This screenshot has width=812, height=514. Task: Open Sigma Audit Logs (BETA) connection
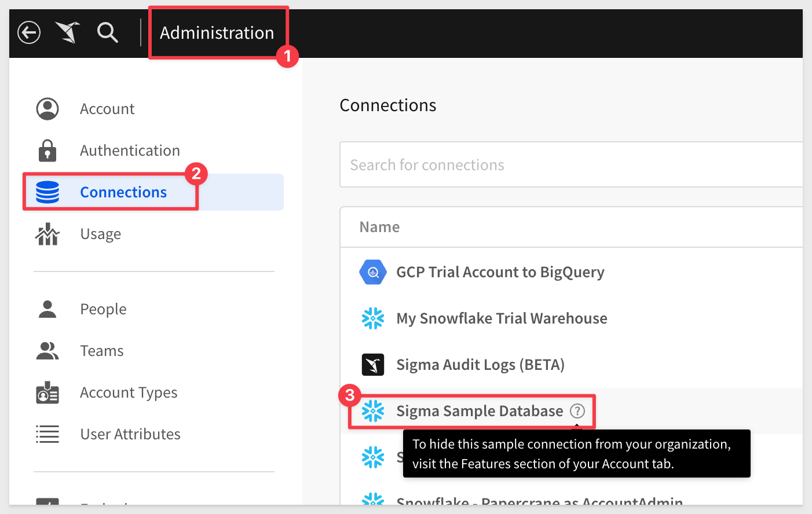click(x=480, y=365)
